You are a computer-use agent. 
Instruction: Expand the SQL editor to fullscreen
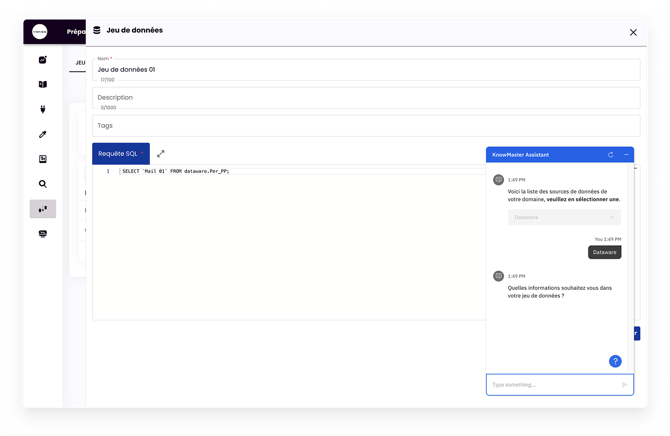[x=161, y=154]
